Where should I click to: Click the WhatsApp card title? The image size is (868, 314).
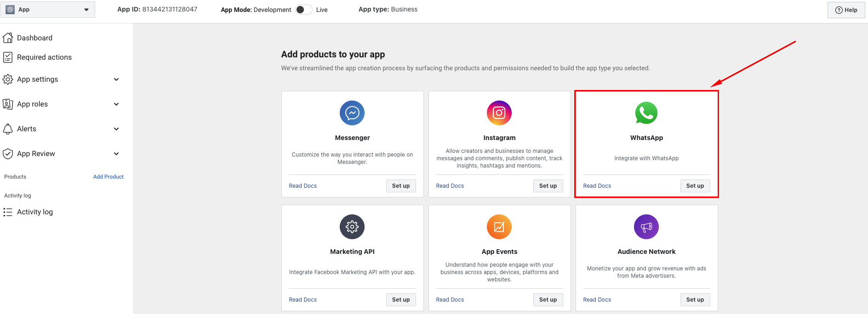click(646, 138)
